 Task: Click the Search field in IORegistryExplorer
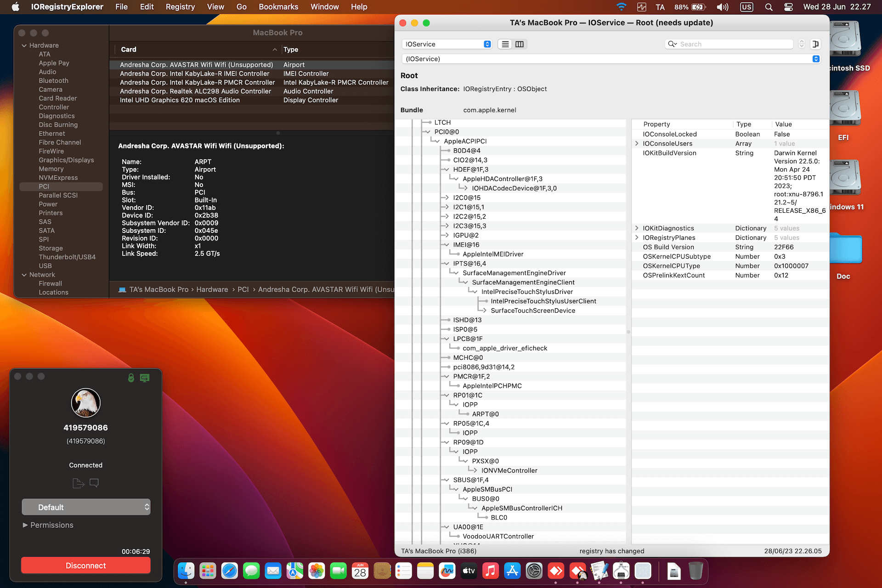(x=729, y=44)
